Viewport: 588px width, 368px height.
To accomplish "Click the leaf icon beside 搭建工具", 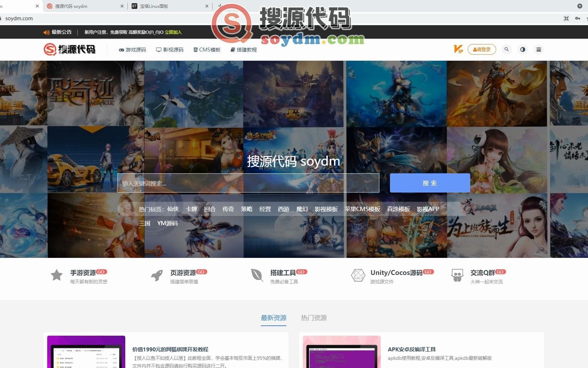I will click(257, 275).
